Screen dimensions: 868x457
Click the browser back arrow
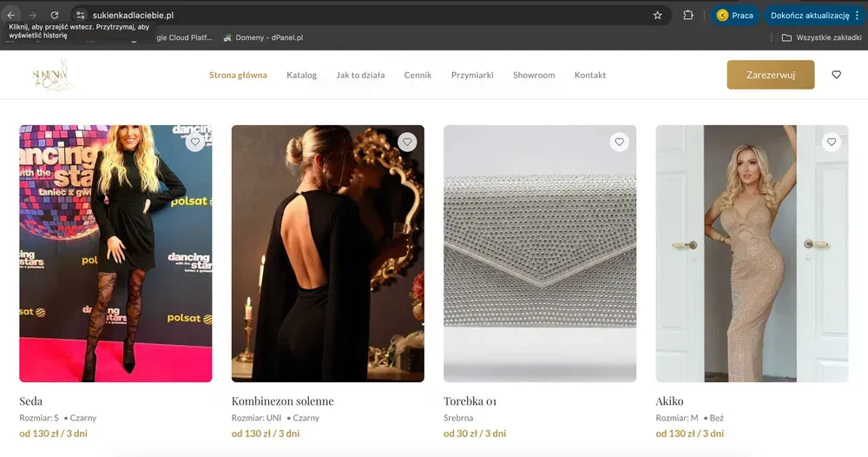10,15
